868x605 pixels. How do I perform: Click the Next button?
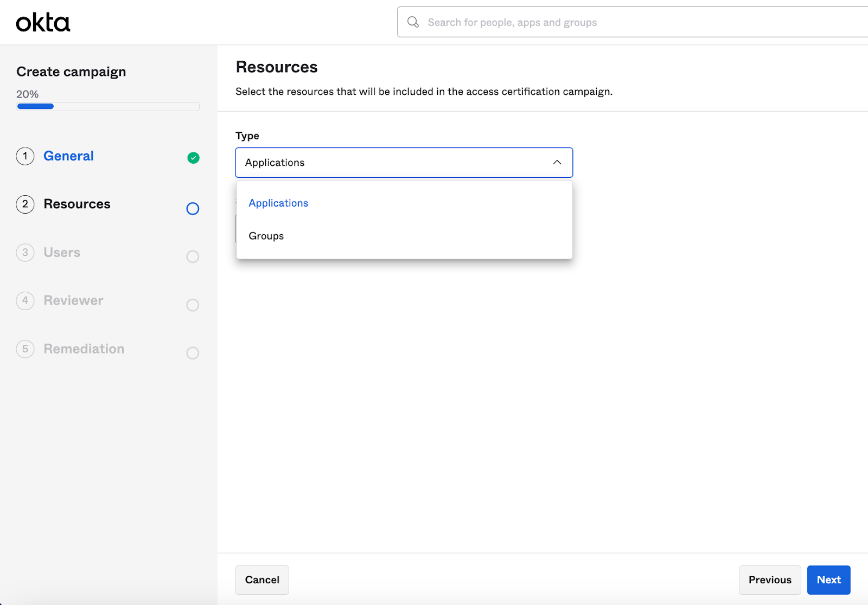[828, 580]
